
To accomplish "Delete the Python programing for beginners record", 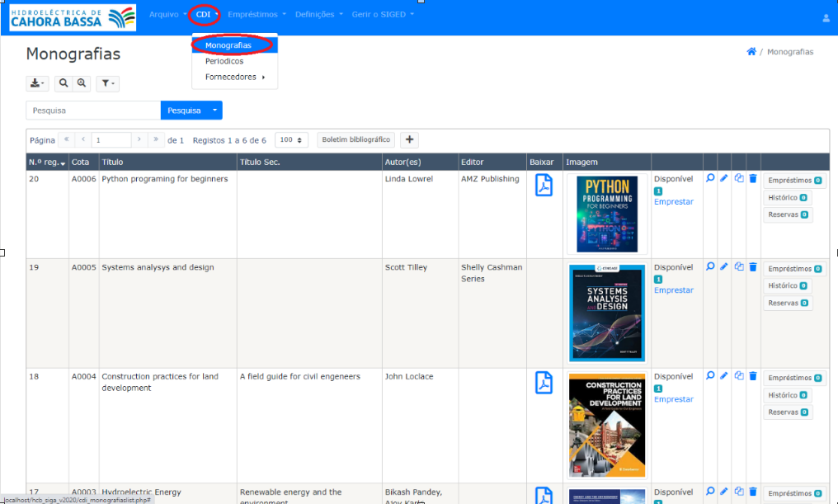I will tap(753, 177).
